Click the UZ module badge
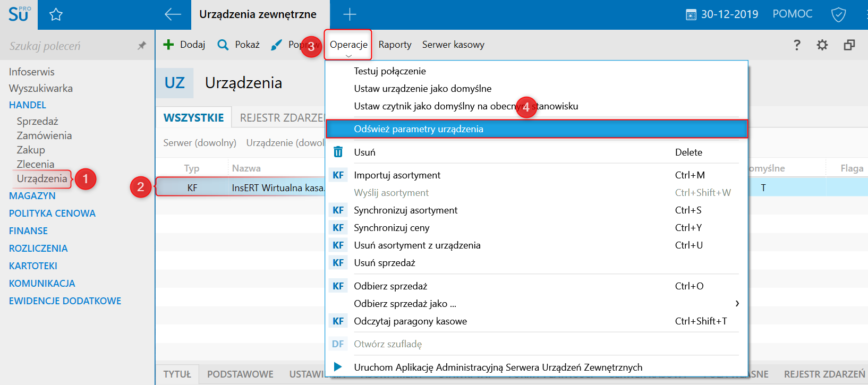Image resolution: width=868 pixels, height=385 pixels. point(175,83)
